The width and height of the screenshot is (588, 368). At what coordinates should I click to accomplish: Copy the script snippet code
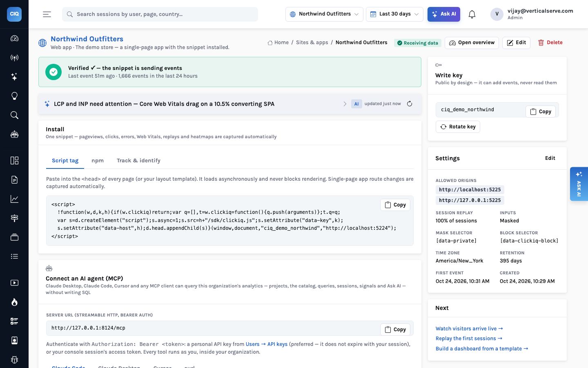pyautogui.click(x=395, y=205)
